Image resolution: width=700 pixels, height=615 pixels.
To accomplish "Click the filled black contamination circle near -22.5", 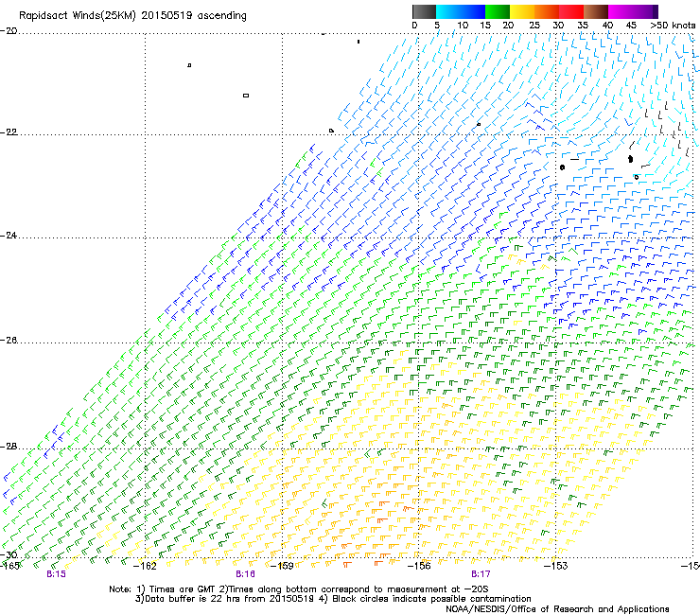I will tap(630, 159).
